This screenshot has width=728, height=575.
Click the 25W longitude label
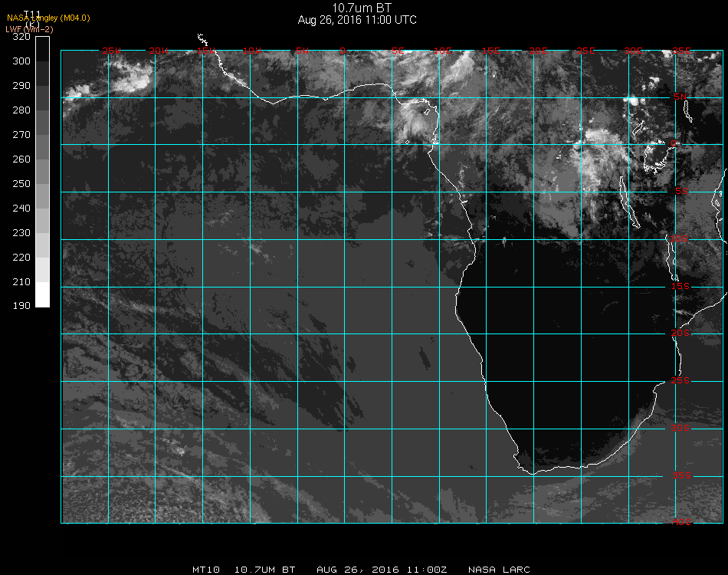[111, 51]
